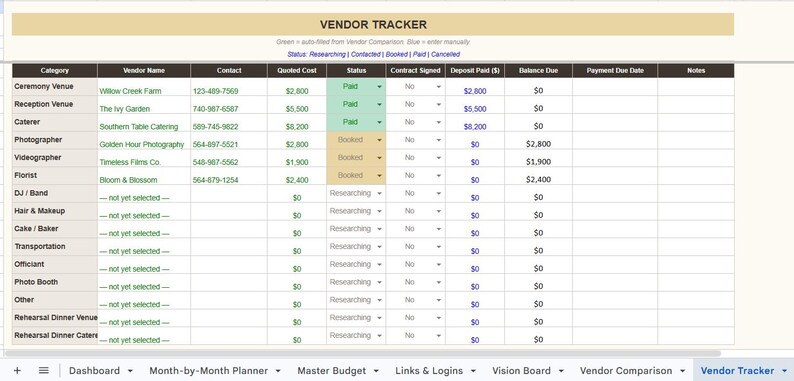Select the Notes column header

pyautogui.click(x=696, y=70)
